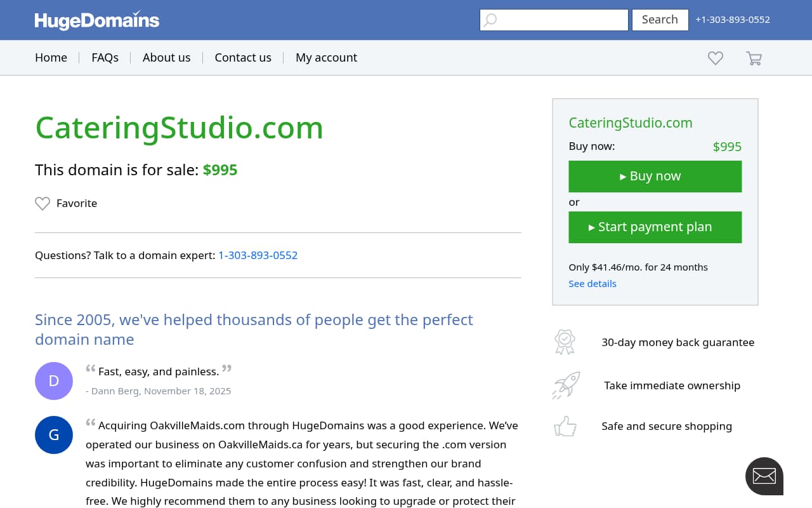Click the mail chat icon
812x508 pixels.
pyautogui.click(x=764, y=476)
